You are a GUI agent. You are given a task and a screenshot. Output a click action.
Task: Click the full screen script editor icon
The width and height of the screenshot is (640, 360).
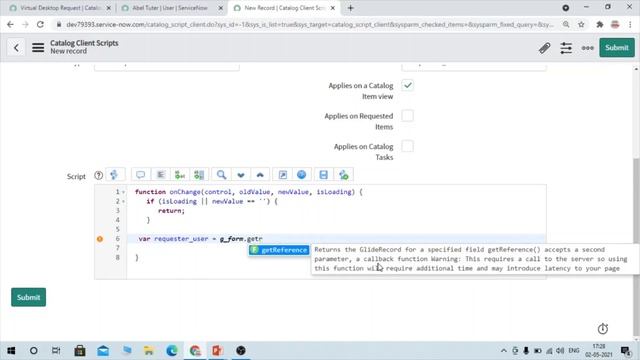click(282, 175)
